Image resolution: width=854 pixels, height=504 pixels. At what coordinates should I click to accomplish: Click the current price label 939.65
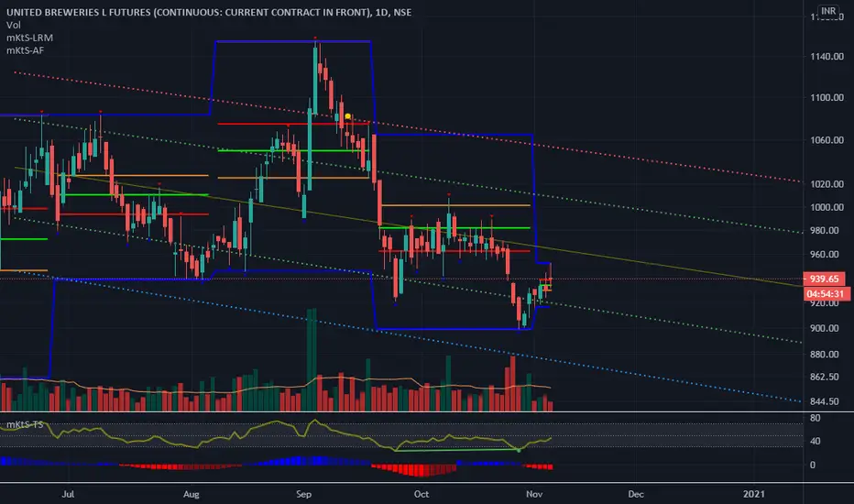coord(824,279)
